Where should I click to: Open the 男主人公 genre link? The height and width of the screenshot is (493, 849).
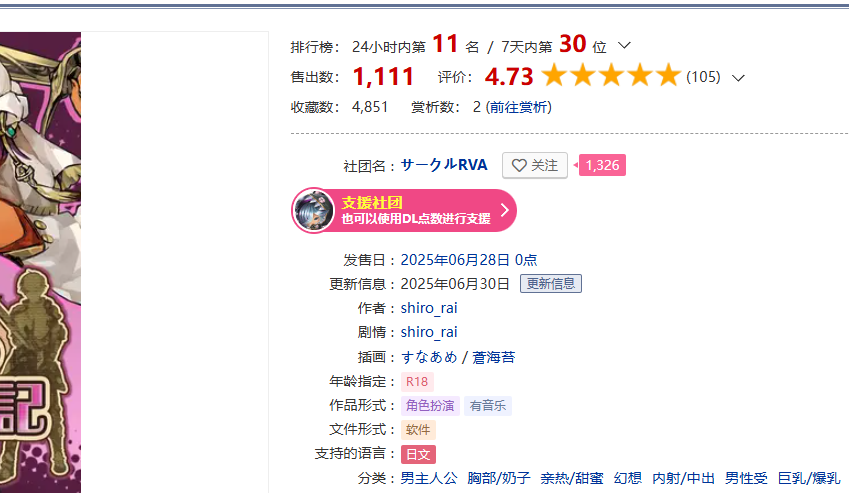tap(429, 478)
